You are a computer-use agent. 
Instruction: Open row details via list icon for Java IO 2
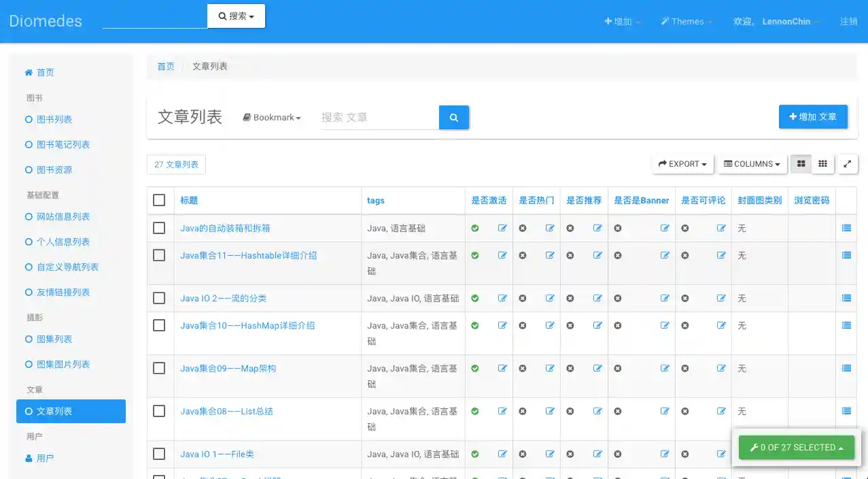[846, 297]
